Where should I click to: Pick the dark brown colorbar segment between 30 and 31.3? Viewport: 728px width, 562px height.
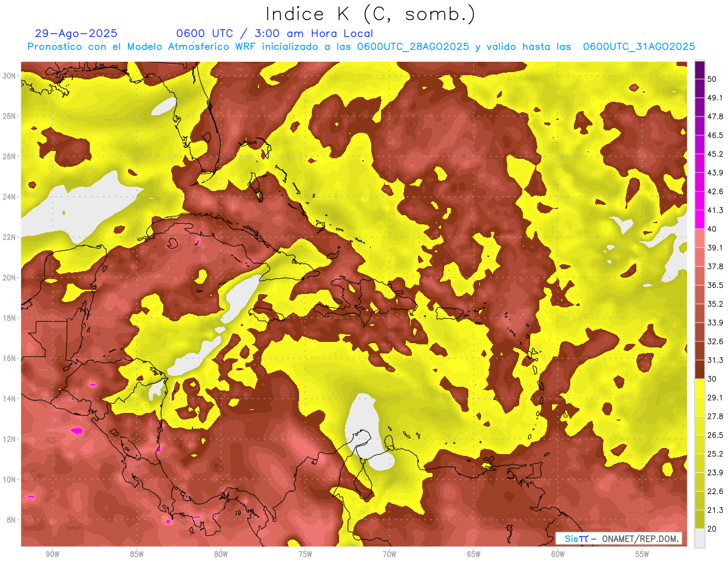[699, 369]
